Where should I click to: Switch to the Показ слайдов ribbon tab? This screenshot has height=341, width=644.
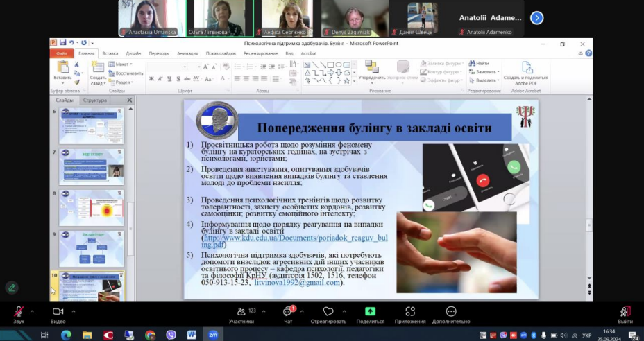(x=221, y=53)
